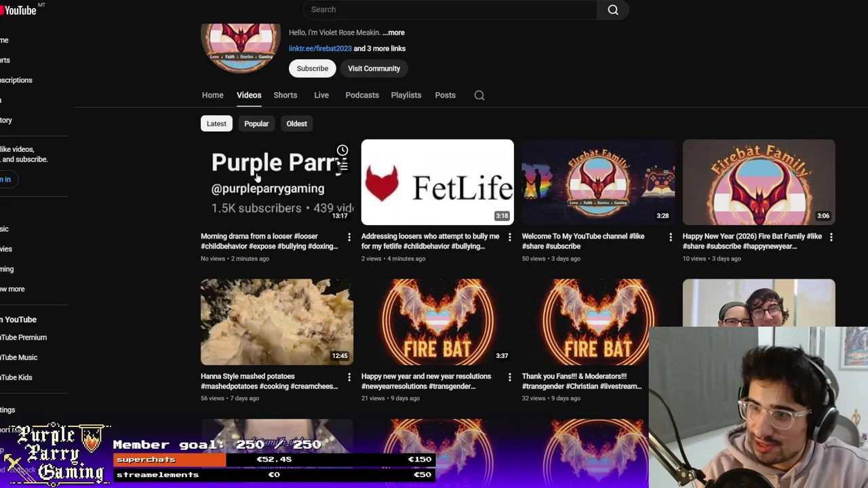Viewport: 868px width, 488px height.
Task: Click the orange superchats progress bar
Action: [x=170, y=460]
